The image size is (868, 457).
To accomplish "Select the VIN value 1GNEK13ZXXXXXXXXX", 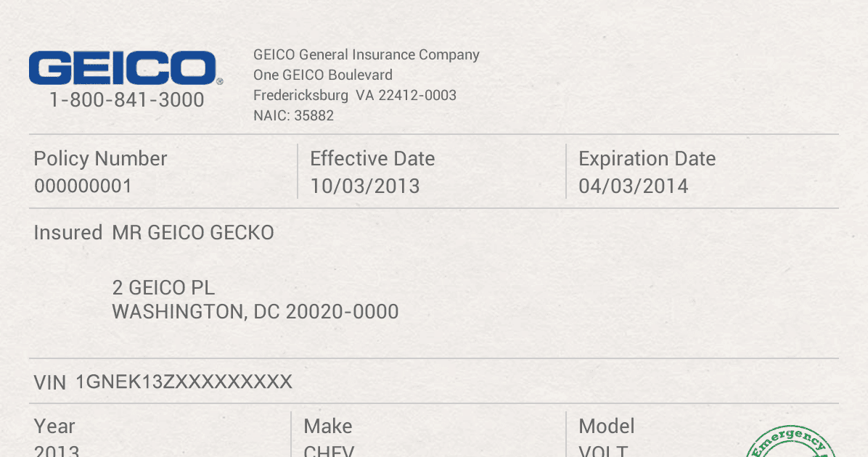I will pyautogui.click(x=184, y=382).
